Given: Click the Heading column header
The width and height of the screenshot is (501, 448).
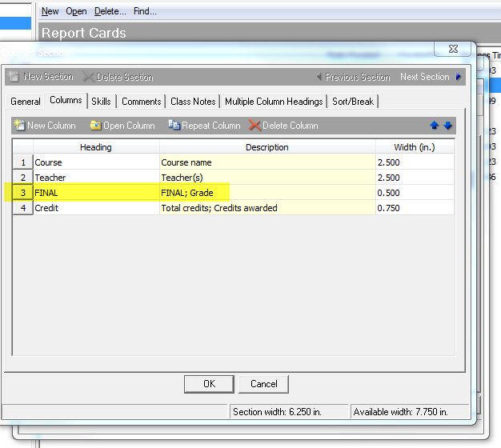Looking at the screenshot, I should (96, 147).
